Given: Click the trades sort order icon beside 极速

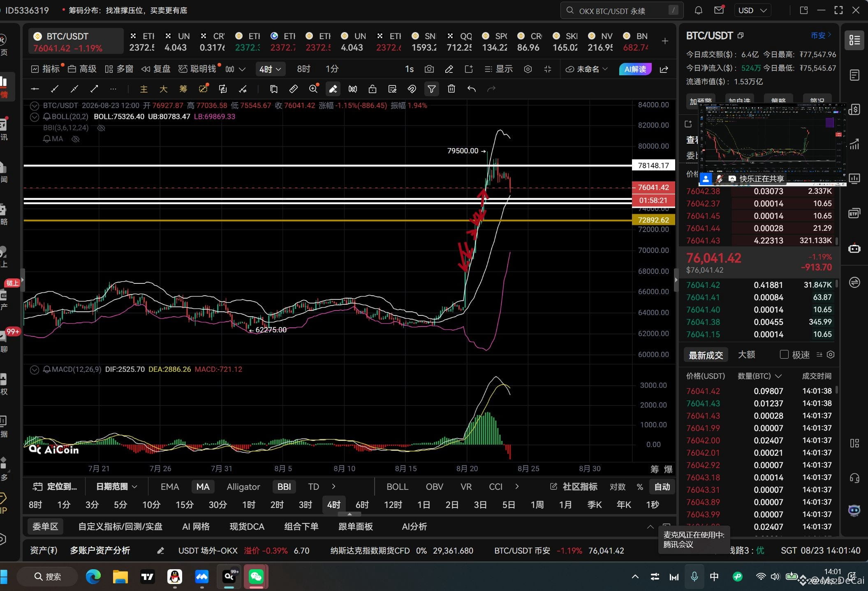Looking at the screenshot, I should coord(819,355).
